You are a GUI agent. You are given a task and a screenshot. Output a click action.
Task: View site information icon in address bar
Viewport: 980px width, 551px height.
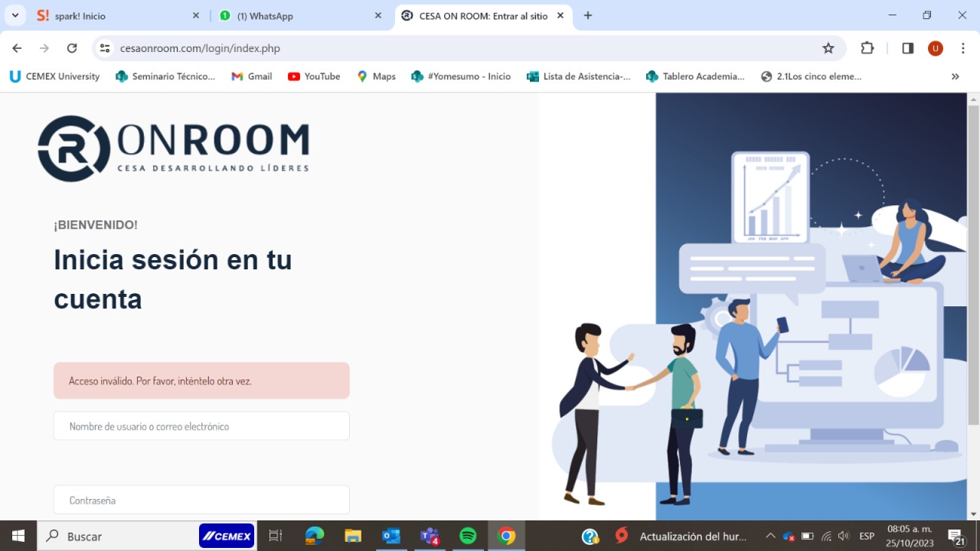click(x=106, y=48)
